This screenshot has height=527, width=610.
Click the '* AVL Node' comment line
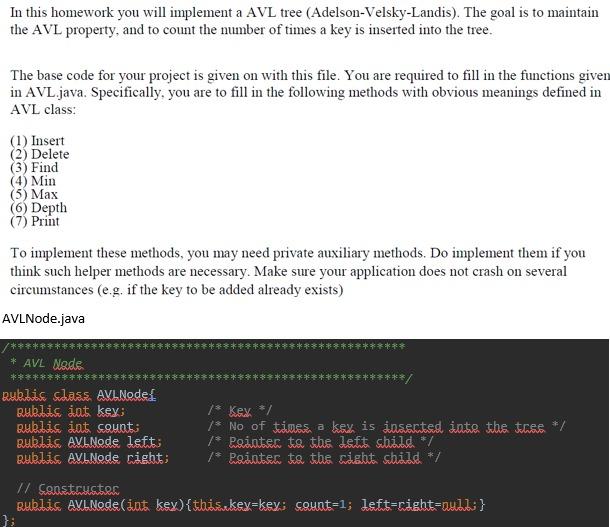[47, 363]
